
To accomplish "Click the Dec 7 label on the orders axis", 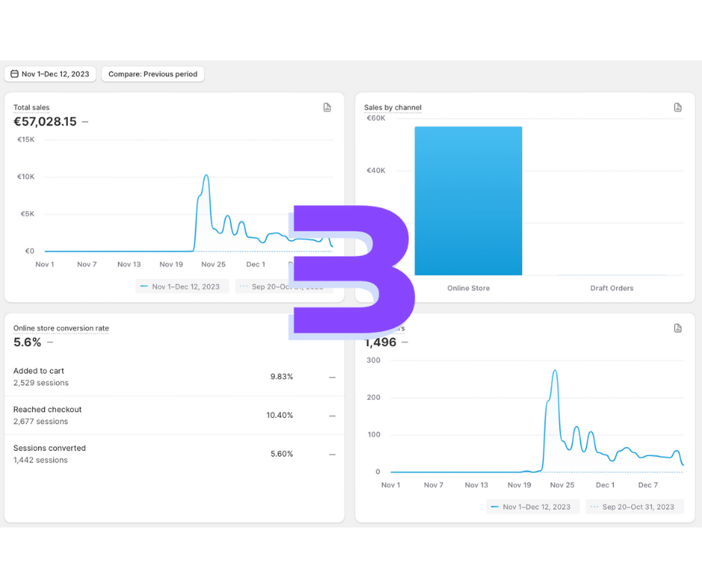I will [x=647, y=485].
